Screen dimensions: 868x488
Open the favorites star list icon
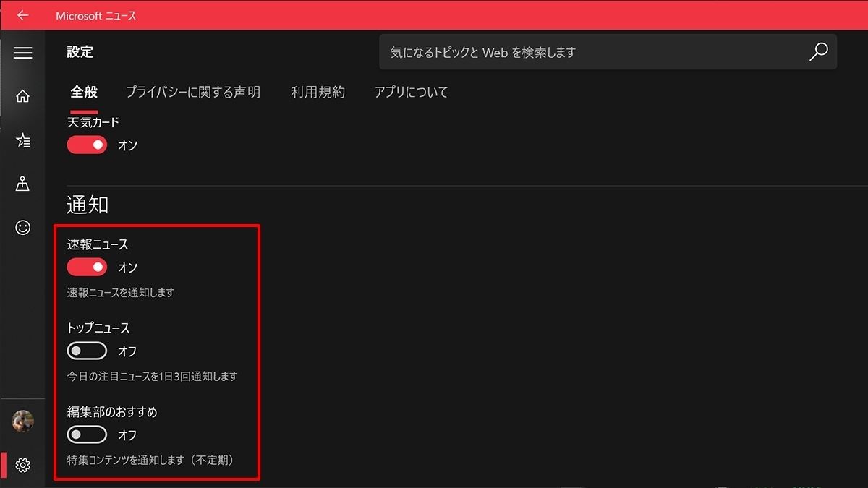22,140
